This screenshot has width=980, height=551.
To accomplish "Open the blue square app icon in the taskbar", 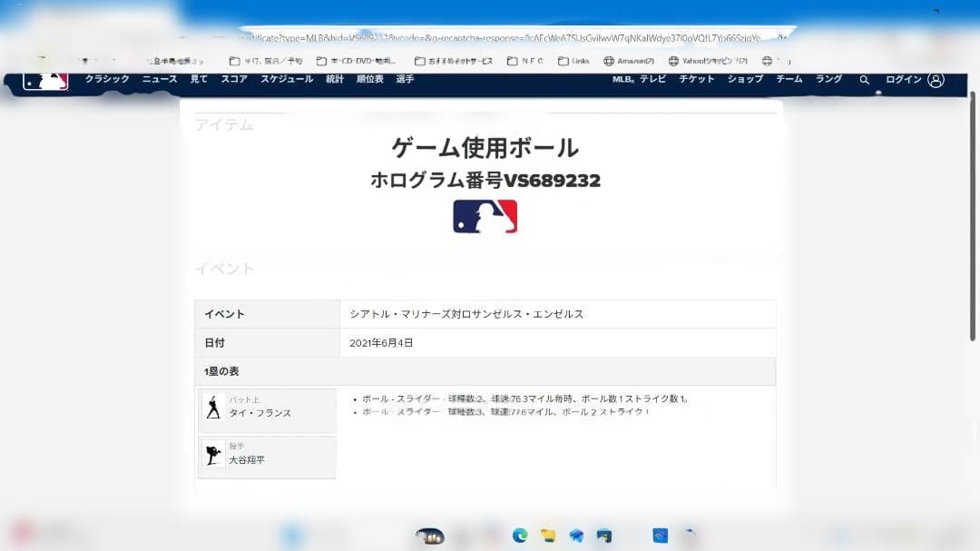I will [660, 536].
